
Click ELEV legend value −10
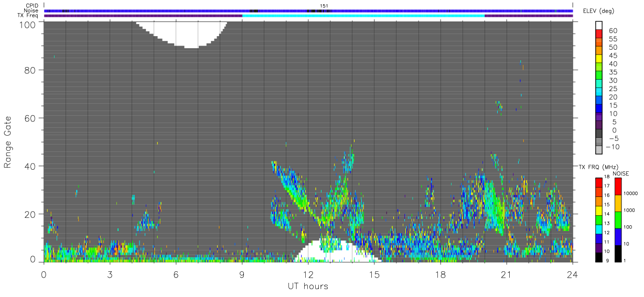coord(614,147)
